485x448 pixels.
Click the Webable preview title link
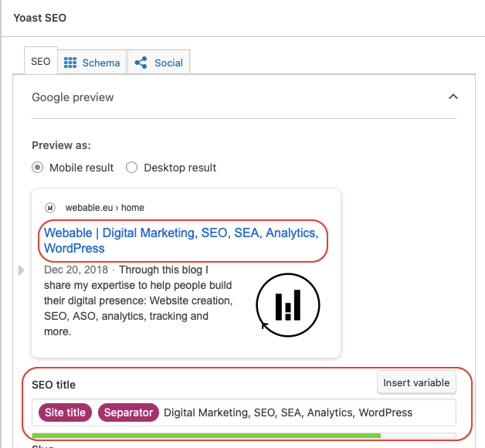181,240
